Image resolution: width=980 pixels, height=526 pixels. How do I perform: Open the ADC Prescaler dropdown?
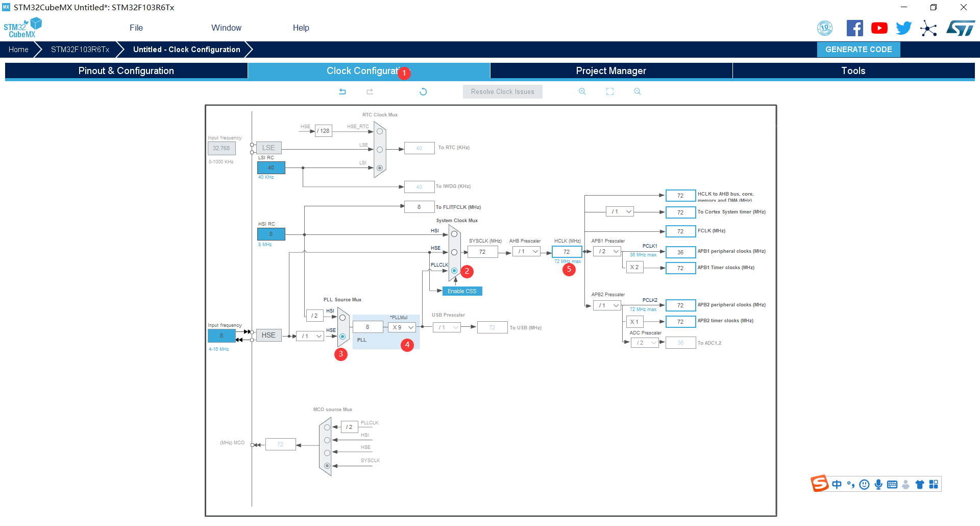point(645,343)
